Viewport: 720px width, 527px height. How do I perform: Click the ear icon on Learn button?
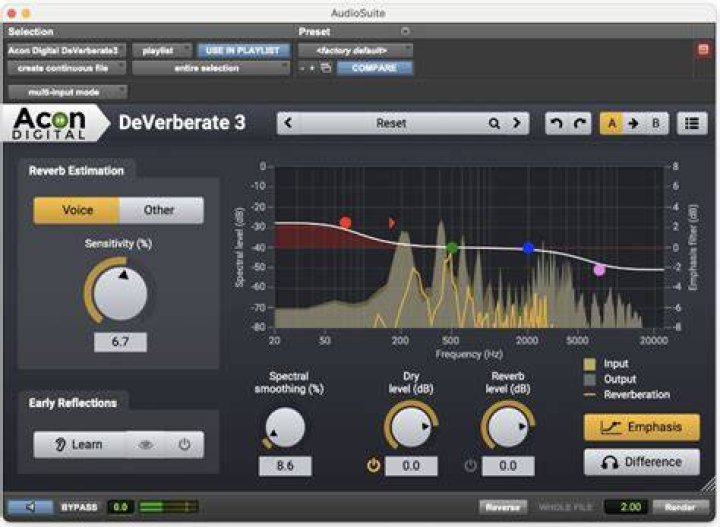60,444
